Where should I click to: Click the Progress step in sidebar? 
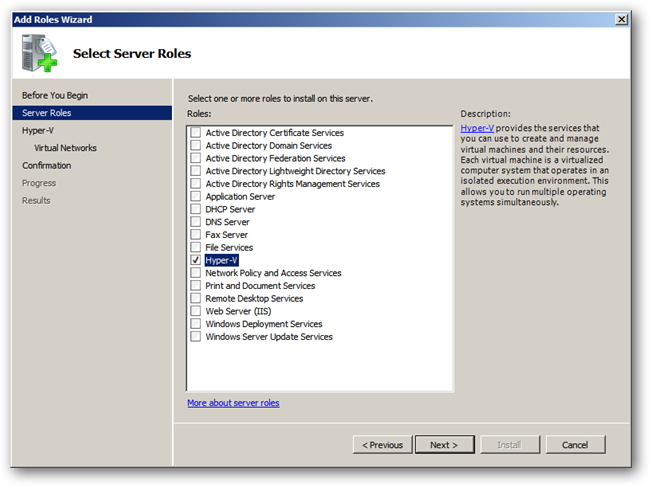click(39, 183)
